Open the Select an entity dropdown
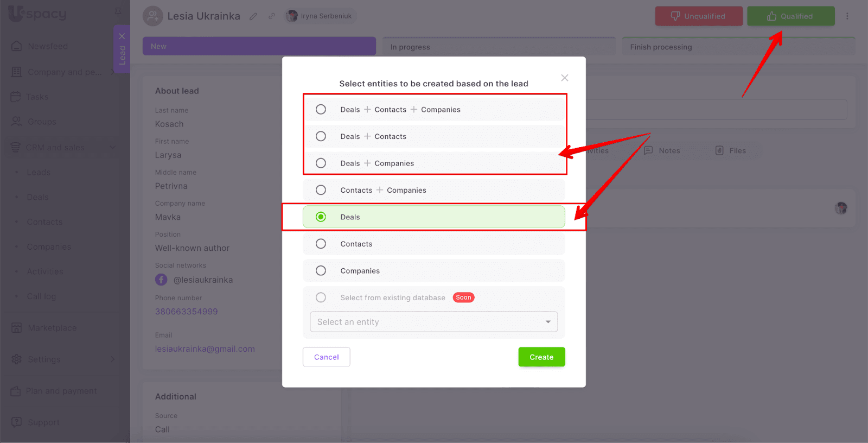 [x=433, y=322]
